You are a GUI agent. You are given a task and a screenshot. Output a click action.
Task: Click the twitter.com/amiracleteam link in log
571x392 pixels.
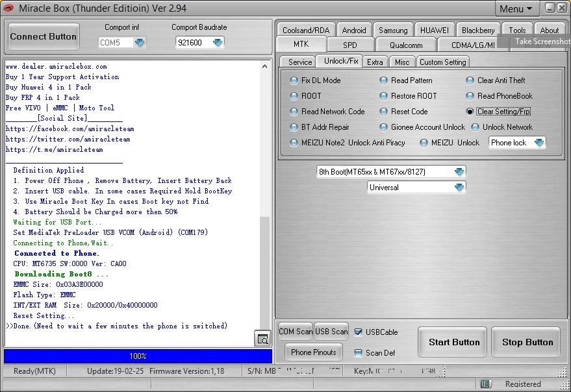(x=68, y=140)
